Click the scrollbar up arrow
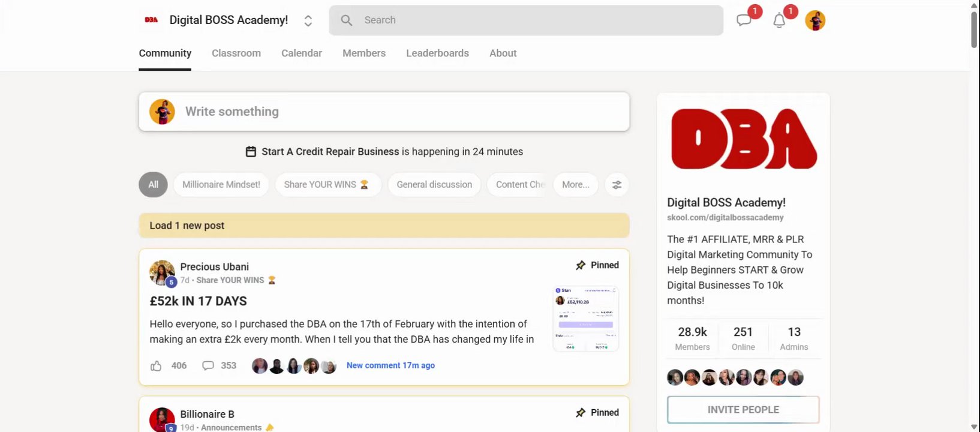This screenshot has height=432, width=980. (x=974, y=5)
